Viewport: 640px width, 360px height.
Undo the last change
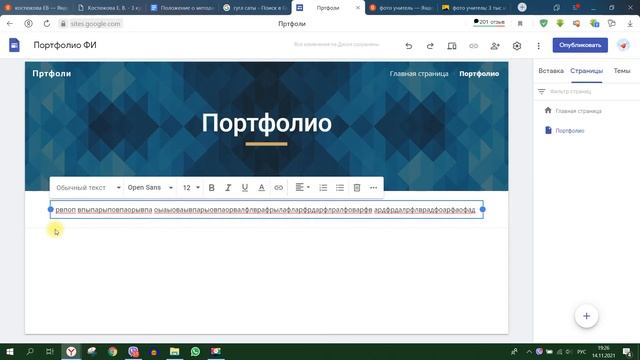[409, 46]
